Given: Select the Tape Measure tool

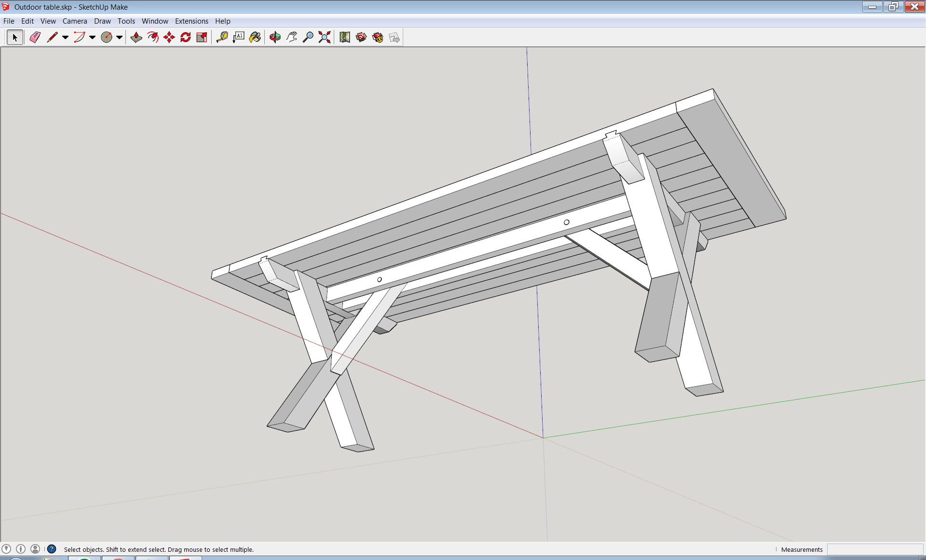Looking at the screenshot, I should [222, 37].
